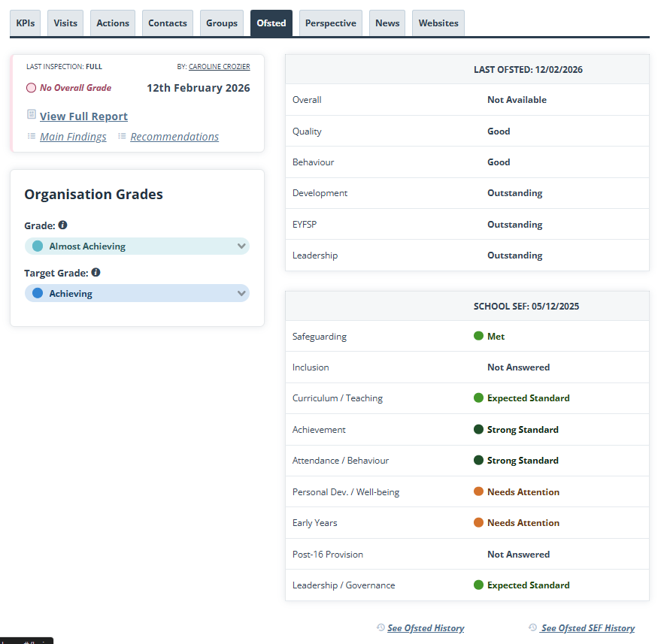Click the teal Almost Achieving colour dot

[38, 246]
